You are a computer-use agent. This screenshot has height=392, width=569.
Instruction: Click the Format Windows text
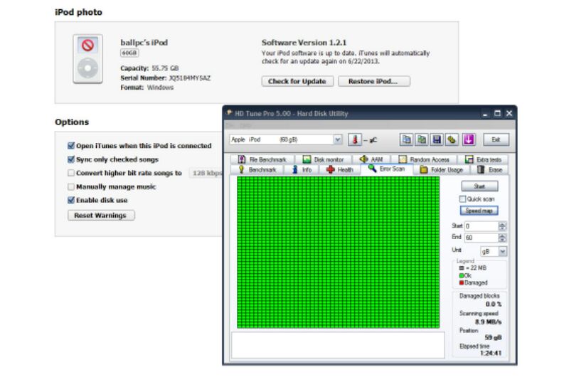pyautogui.click(x=147, y=88)
